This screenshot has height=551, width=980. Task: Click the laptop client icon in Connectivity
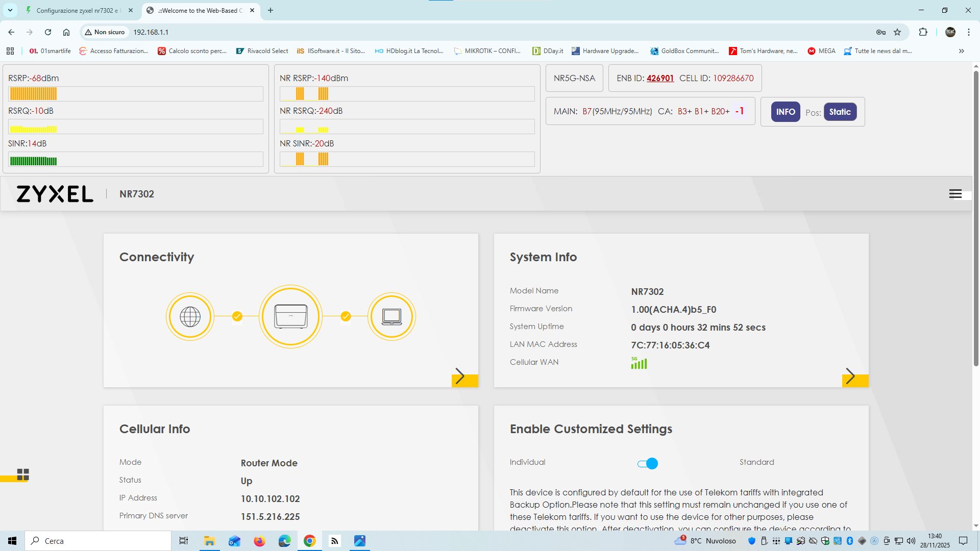(391, 317)
